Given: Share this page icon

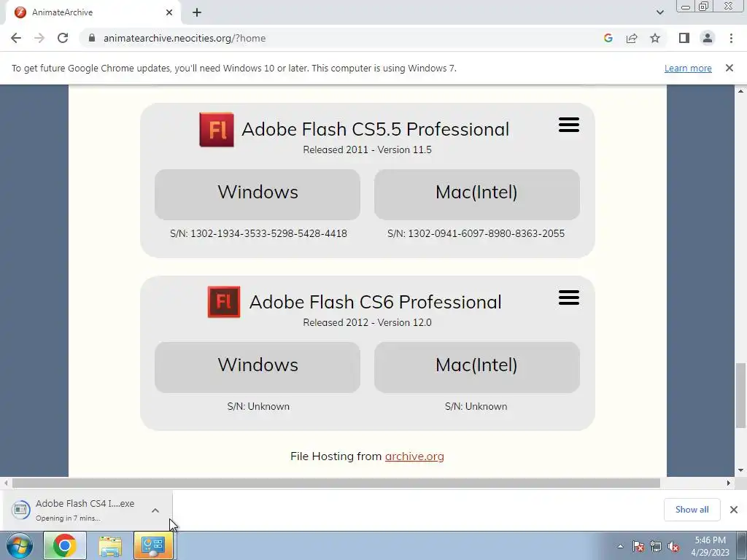Looking at the screenshot, I should 632,38.
